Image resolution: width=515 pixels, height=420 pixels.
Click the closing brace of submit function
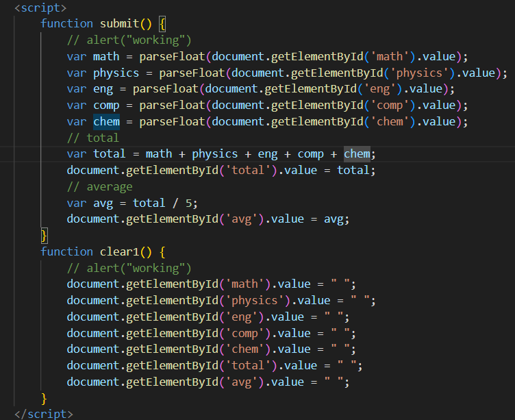pyautogui.click(x=45, y=235)
